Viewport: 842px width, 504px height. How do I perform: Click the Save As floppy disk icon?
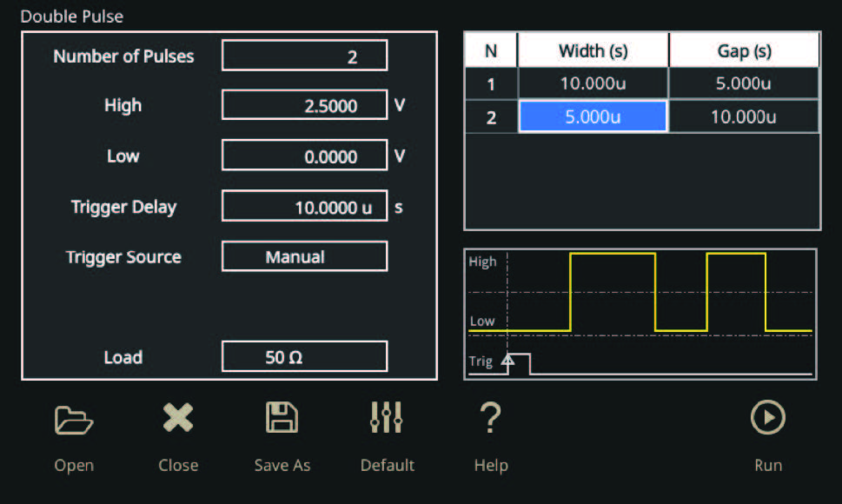[282, 419]
